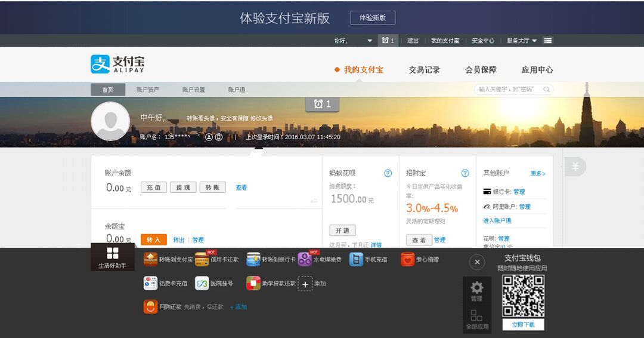Open 医院挂号 hospital registration icon

pos(202,283)
